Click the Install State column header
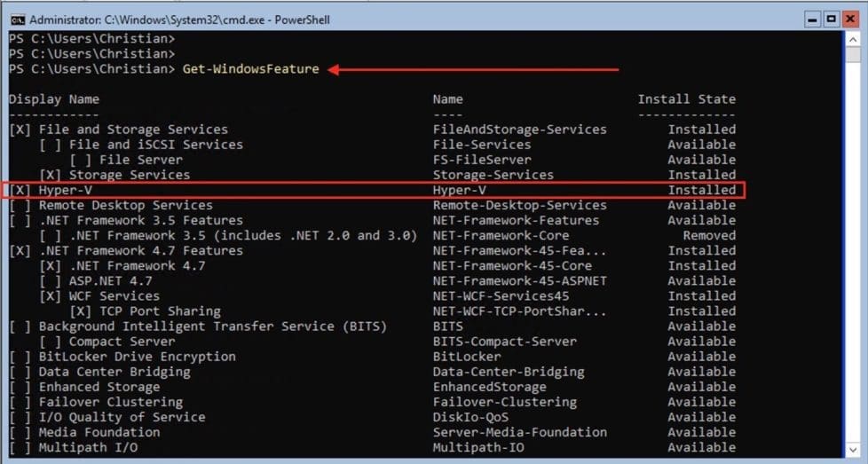Viewport: 868px width, 464px height. click(x=686, y=99)
